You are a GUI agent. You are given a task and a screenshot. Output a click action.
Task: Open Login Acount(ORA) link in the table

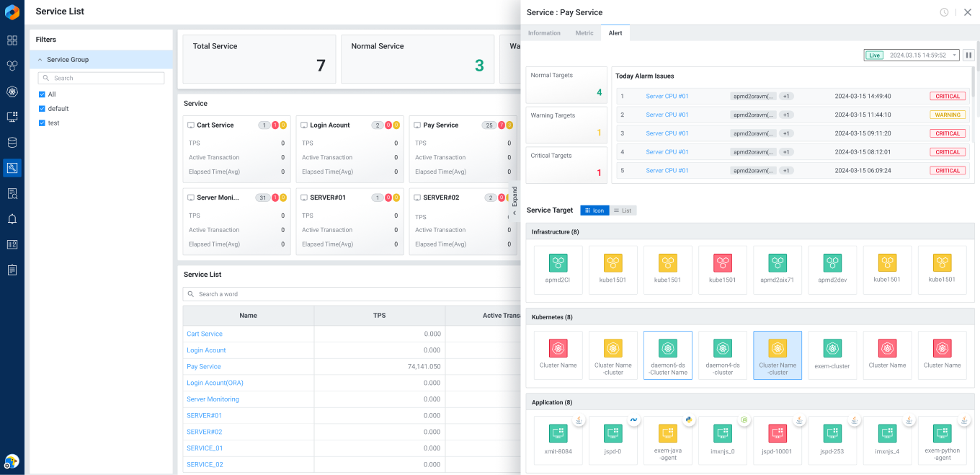(215, 383)
